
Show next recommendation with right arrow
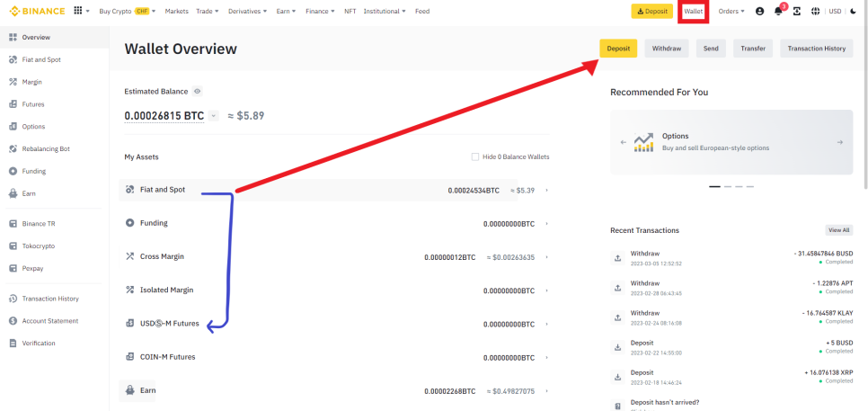[840, 142]
